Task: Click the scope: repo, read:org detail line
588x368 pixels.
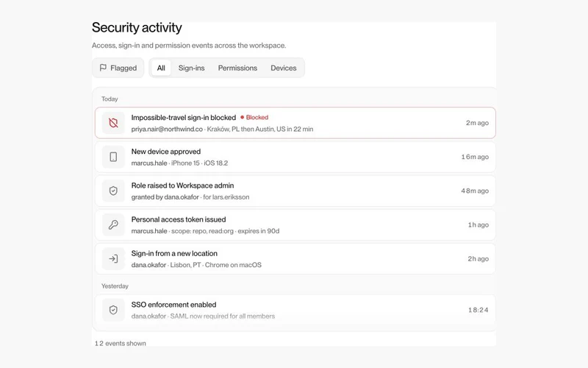Action: click(205, 231)
